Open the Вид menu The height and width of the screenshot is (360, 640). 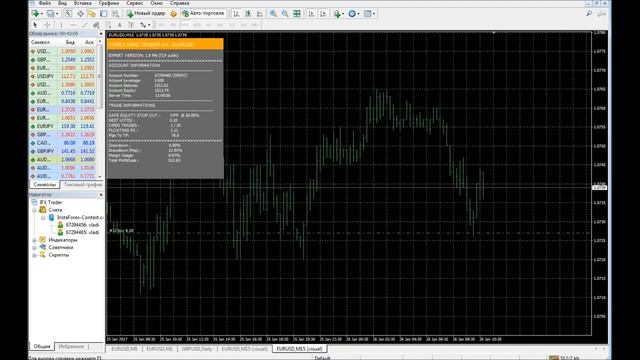point(62,3)
